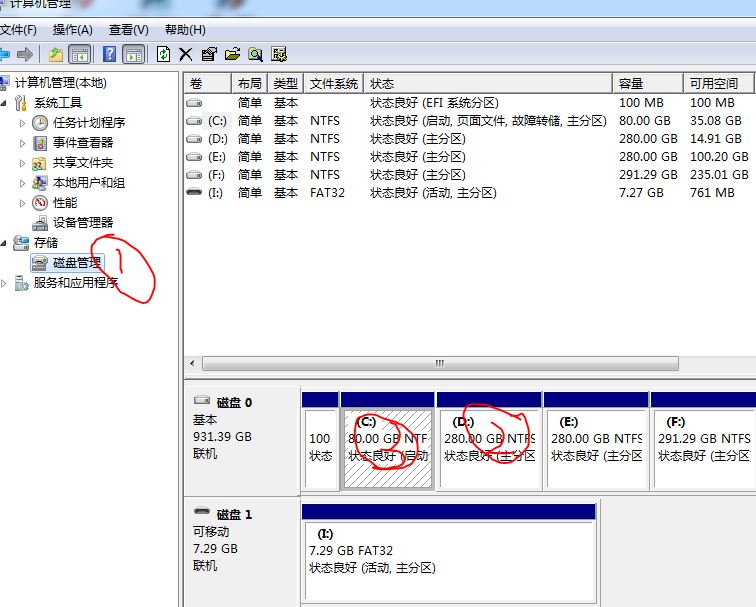Image resolution: width=756 pixels, height=607 pixels.
Task: Open the Properties toolbar icon
Action: click(x=209, y=54)
